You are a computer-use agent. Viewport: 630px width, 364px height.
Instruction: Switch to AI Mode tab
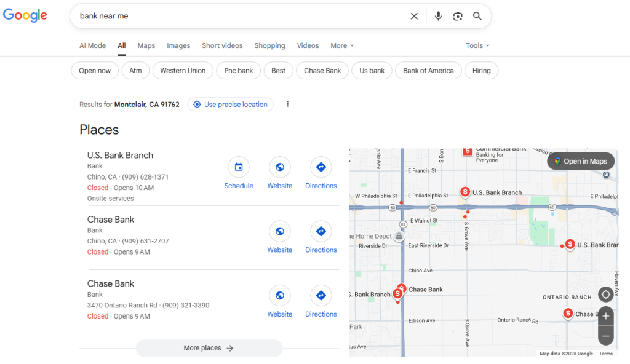coord(92,45)
